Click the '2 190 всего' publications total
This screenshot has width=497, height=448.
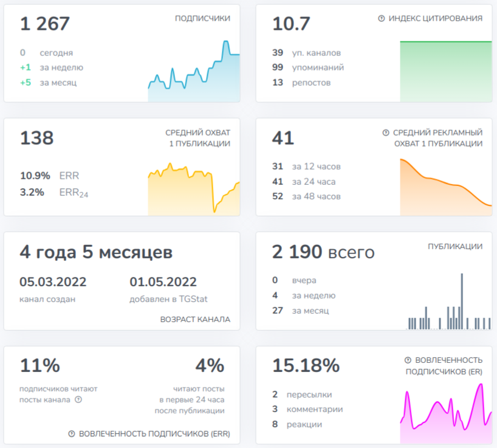(323, 252)
